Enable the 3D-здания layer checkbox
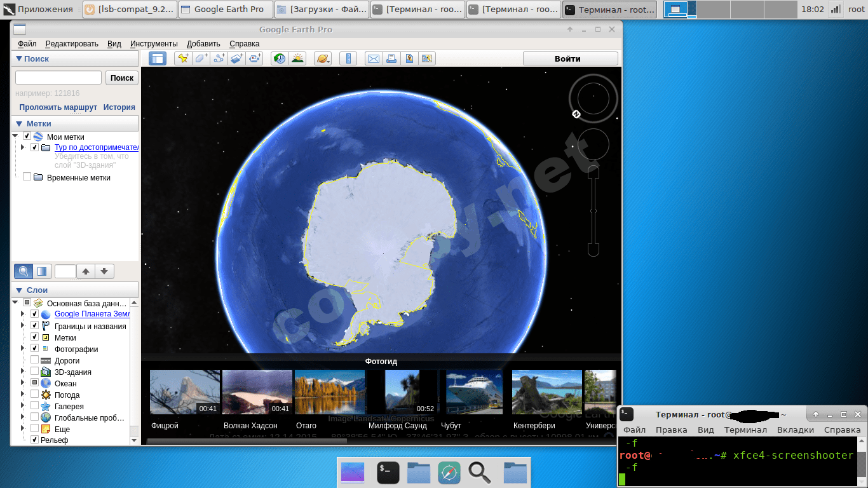This screenshot has height=488, width=868. 35,372
